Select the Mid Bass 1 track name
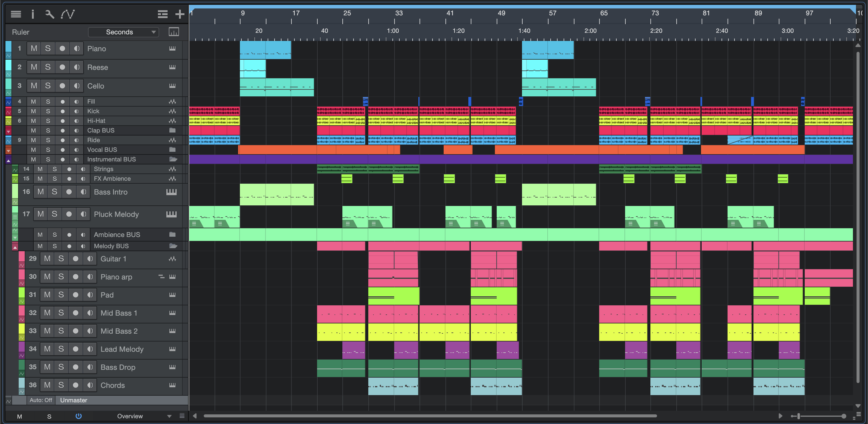 [x=119, y=313]
